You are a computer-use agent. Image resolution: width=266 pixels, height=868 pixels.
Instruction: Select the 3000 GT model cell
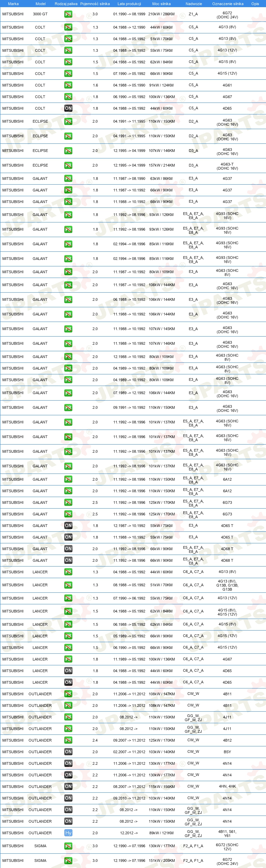[x=40, y=14]
